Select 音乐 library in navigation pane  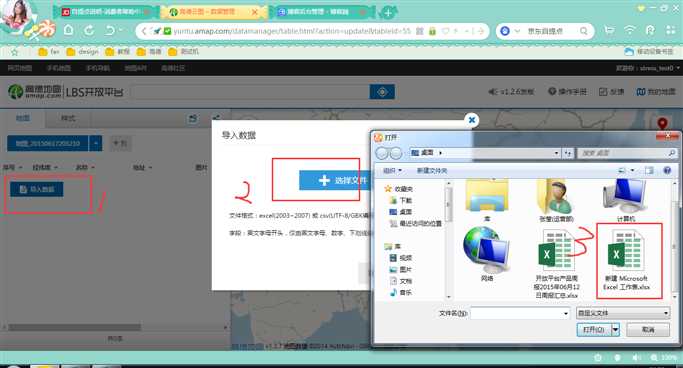tap(401, 293)
